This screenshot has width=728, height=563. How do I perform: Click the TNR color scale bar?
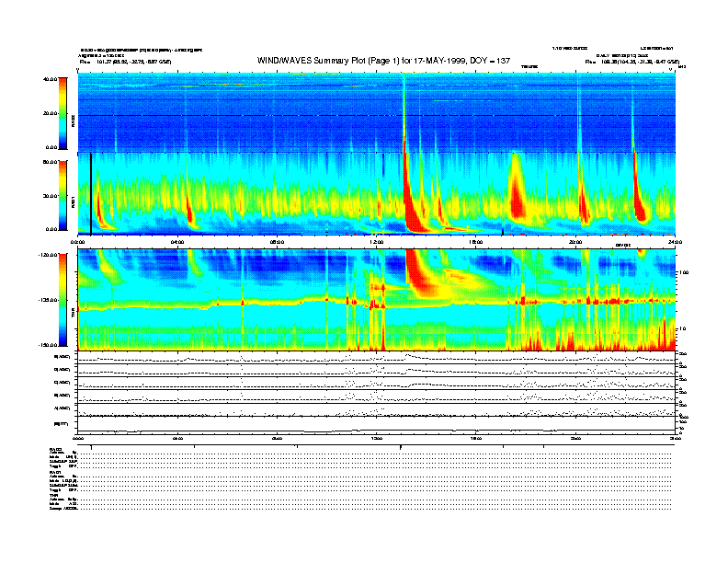coord(63,300)
